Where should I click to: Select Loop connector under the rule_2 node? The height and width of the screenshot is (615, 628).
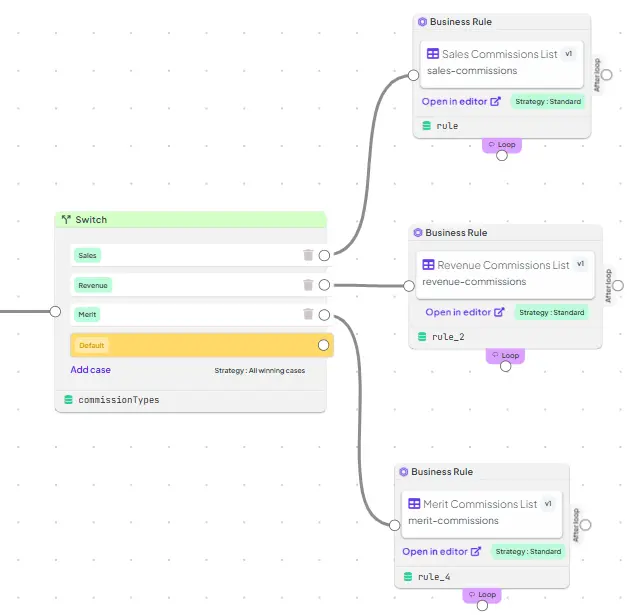pos(505,366)
